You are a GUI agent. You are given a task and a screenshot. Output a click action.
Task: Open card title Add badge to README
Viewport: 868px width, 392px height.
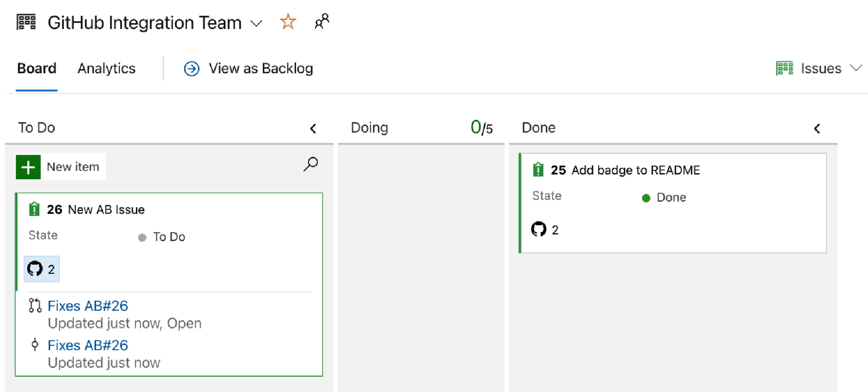click(636, 170)
